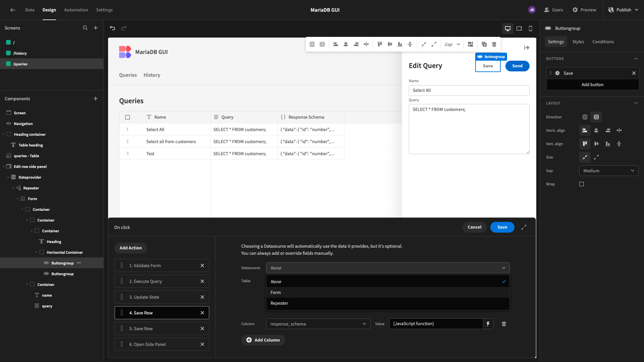Select vertical align bottom option
Image resolution: width=644 pixels, height=362 pixels.
pos(608,144)
